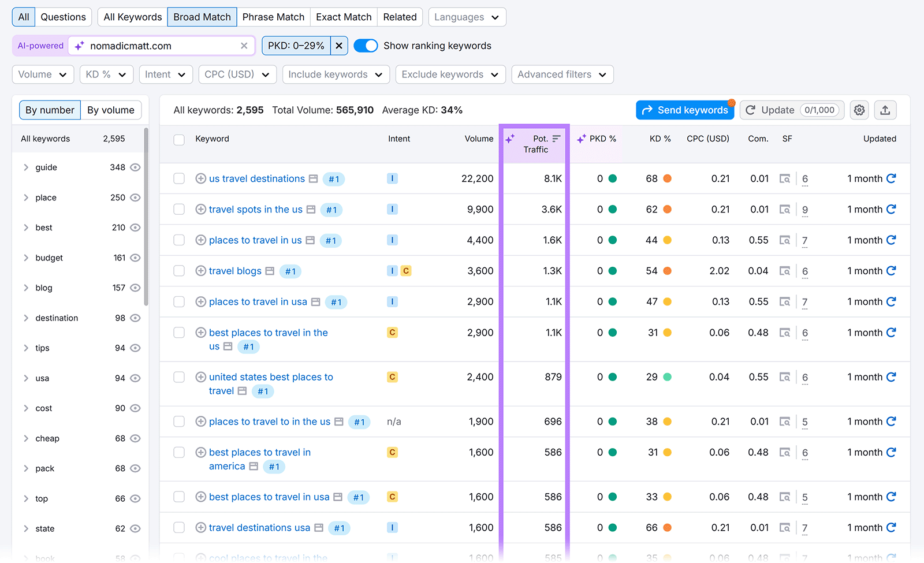
Task: Click the "Send keywords" button
Action: pos(685,110)
